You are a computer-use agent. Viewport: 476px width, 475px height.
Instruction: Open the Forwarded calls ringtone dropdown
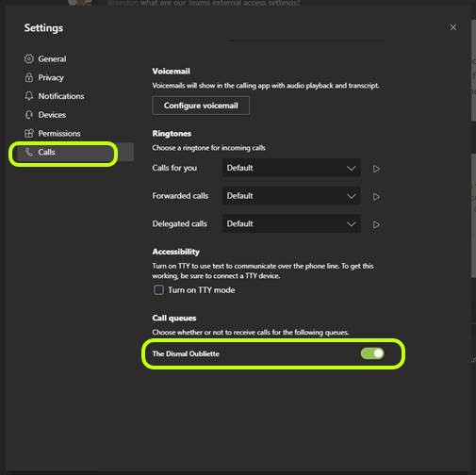pyautogui.click(x=291, y=196)
